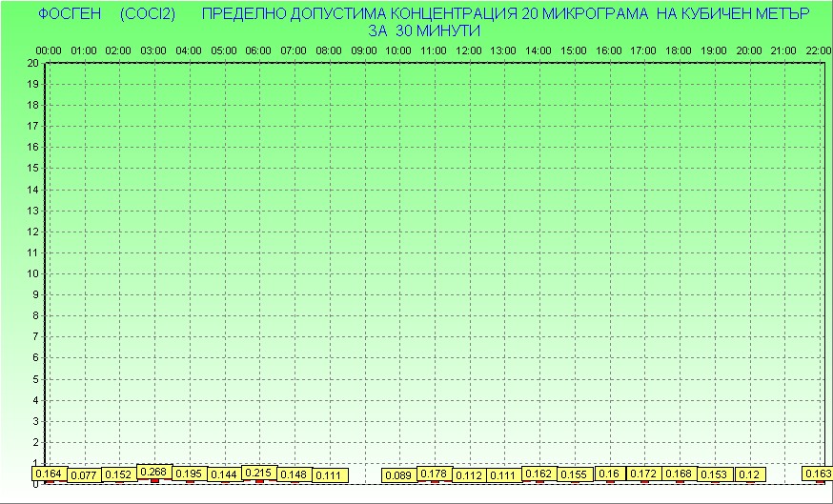Click the 17:00 time axis label

click(643, 51)
